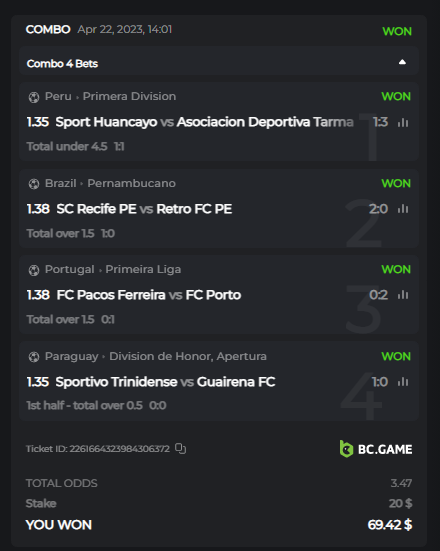Copy the Ticket ID using copy icon
The height and width of the screenshot is (551, 440).
click(180, 449)
